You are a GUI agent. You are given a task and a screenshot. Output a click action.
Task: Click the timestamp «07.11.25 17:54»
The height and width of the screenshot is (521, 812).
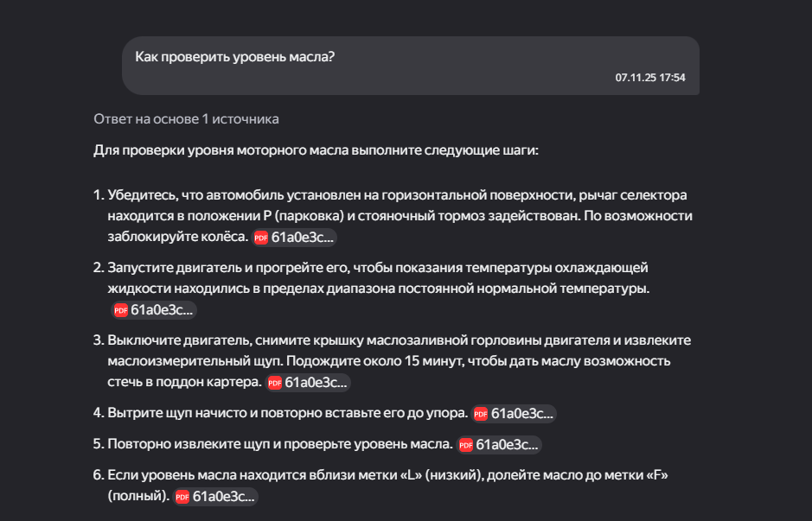point(649,78)
